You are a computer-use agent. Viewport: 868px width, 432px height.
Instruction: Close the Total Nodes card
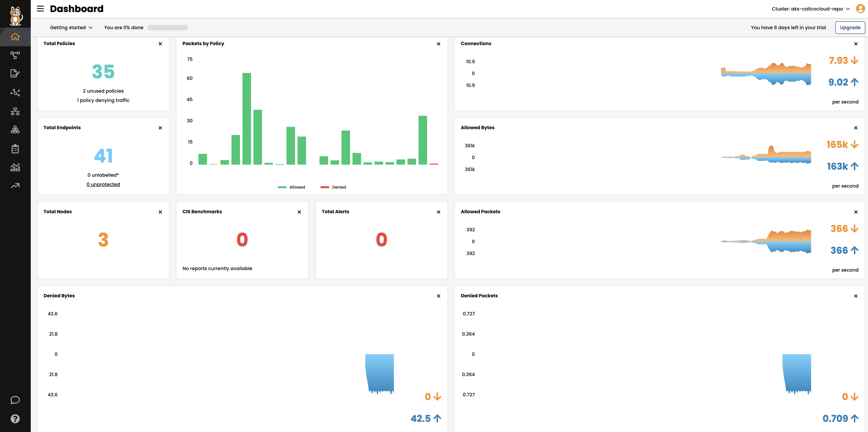point(160,212)
